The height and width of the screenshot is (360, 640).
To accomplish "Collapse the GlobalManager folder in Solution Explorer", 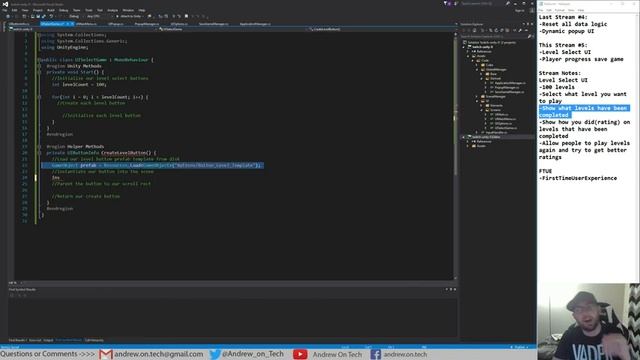I will click(x=477, y=69).
